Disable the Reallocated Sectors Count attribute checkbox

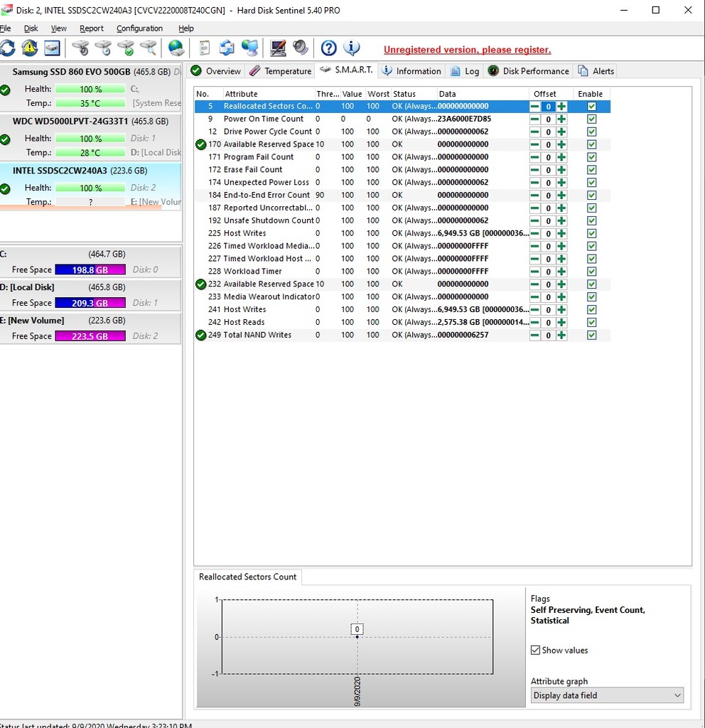592,107
